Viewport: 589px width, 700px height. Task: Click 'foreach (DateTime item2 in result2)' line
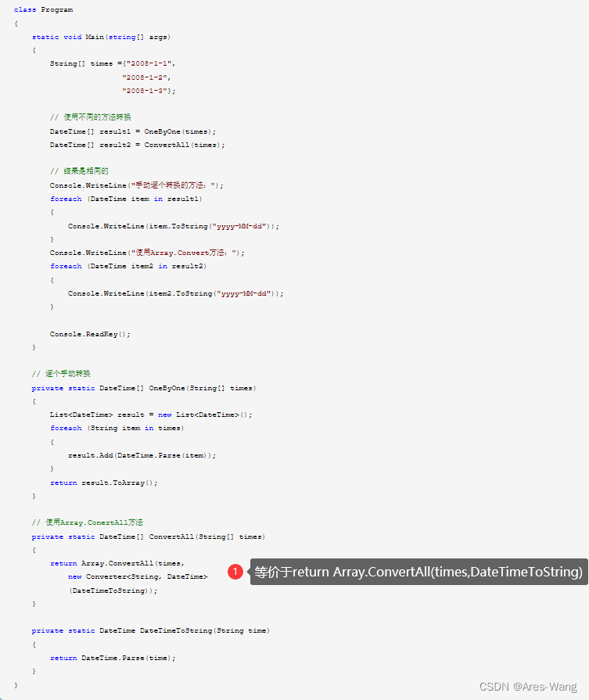128,267
